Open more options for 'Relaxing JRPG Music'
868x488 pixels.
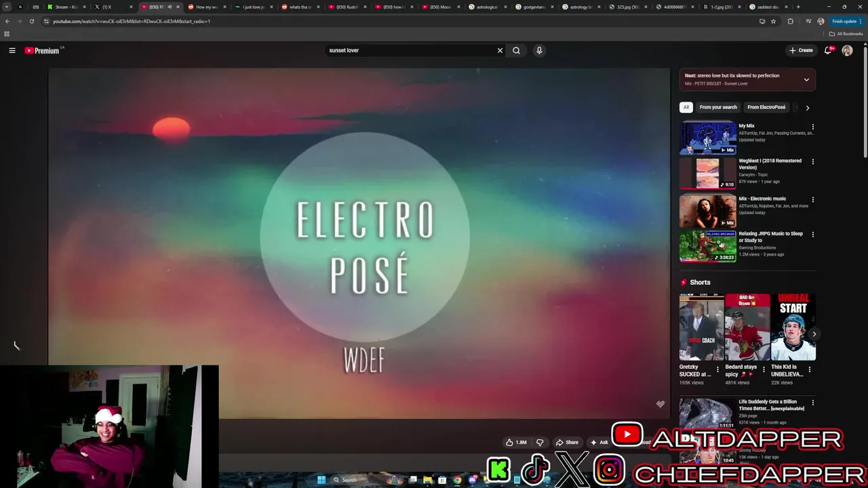(x=812, y=235)
